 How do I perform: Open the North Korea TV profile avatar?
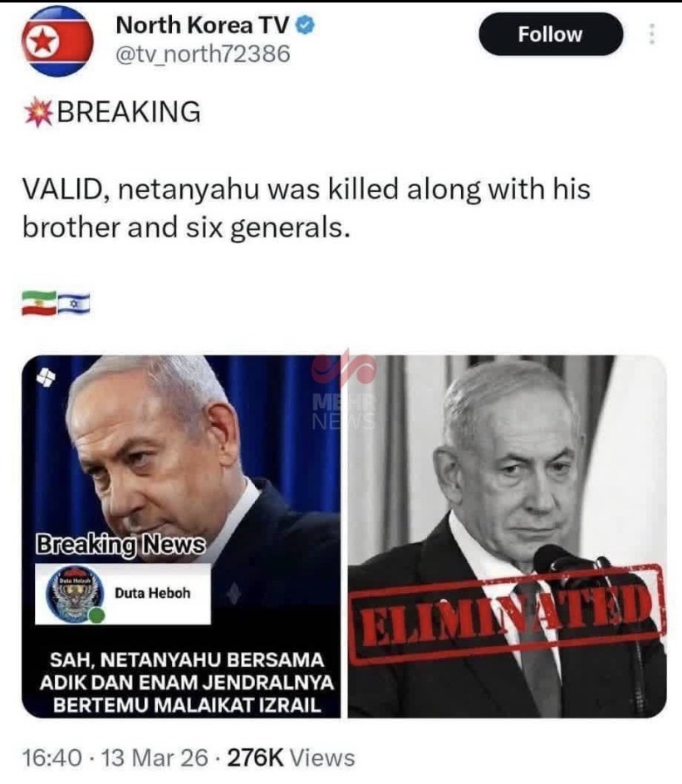point(57,41)
